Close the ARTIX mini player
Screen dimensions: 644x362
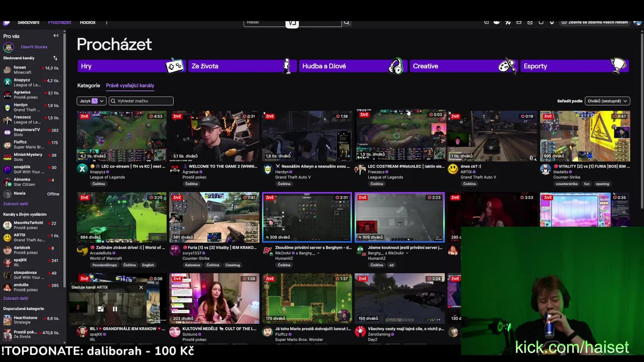141,288
